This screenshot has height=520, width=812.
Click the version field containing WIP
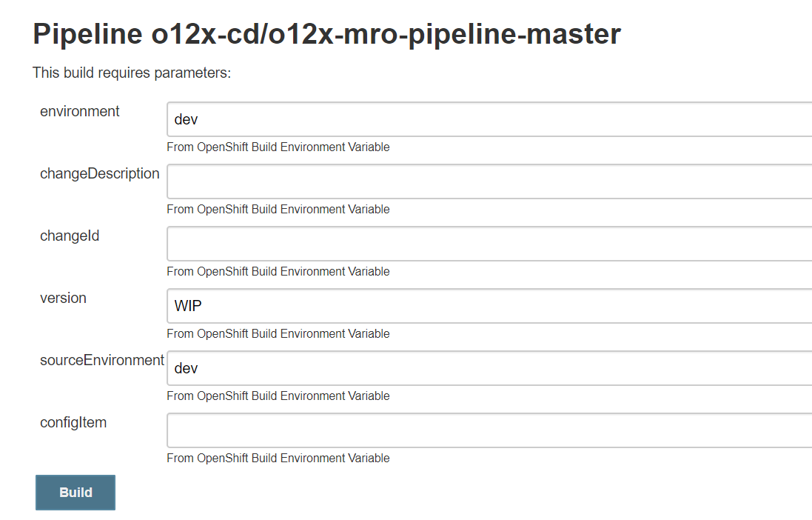coord(444,306)
